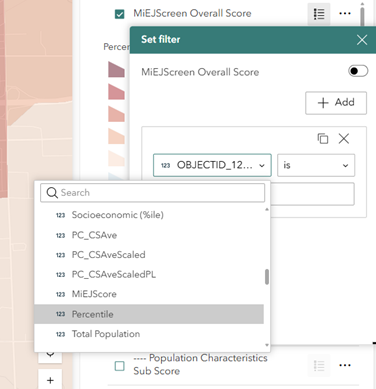The height and width of the screenshot is (389, 376).
Task: Click the salmon legend swatch
Action: tap(116, 114)
